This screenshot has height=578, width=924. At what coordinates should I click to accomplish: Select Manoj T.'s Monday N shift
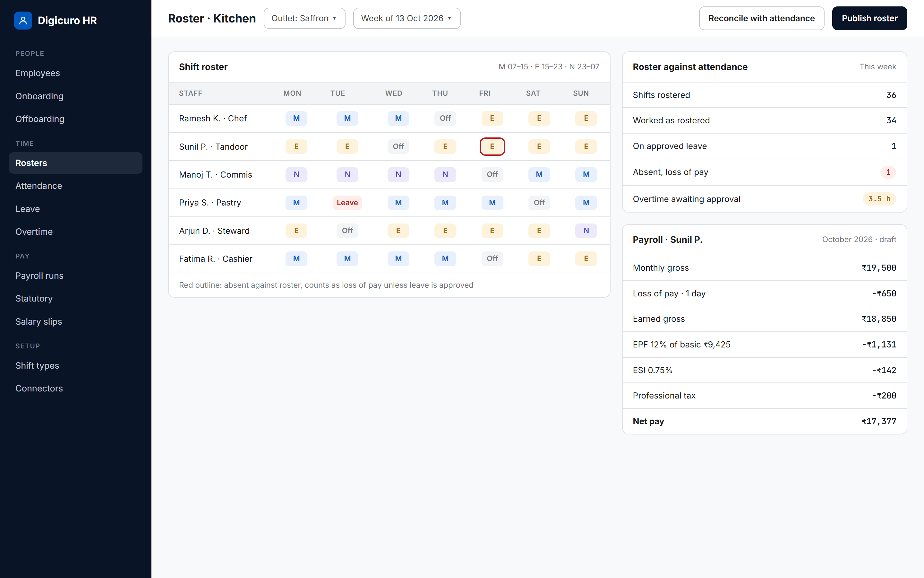tap(296, 174)
